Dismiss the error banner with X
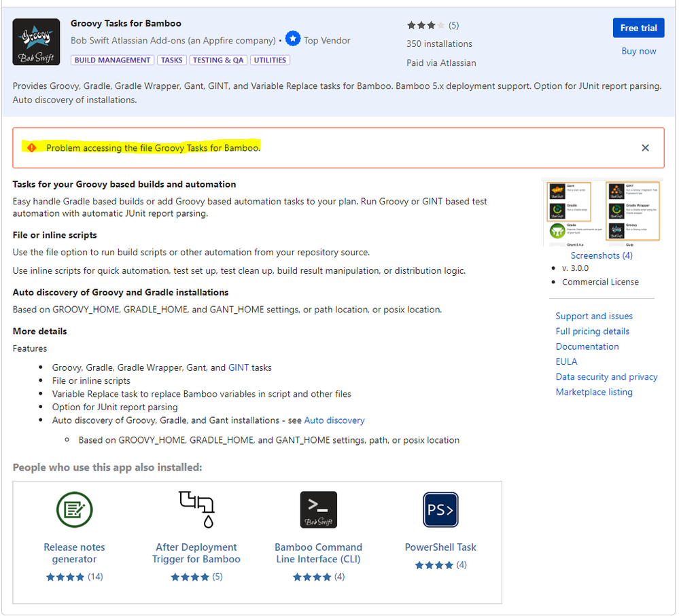The width and height of the screenshot is (679, 616). 645,148
